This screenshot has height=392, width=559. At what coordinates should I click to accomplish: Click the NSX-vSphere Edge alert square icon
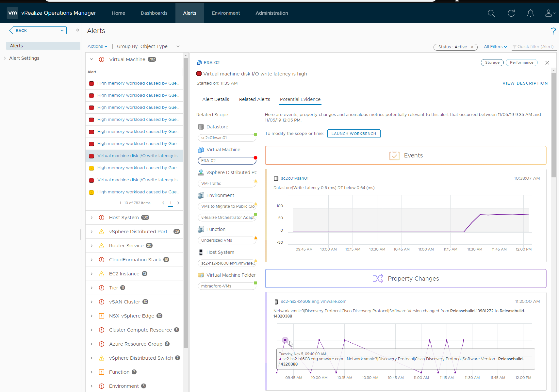point(102,316)
